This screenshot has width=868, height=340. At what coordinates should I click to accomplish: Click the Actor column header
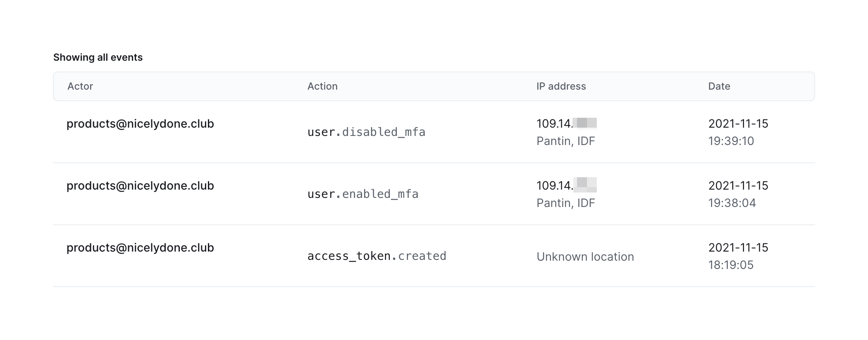tap(80, 86)
